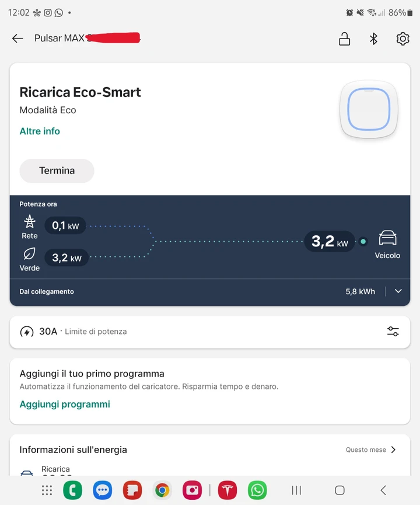Stop charging with Termina button
Viewport: 420px width, 505px height.
57,170
